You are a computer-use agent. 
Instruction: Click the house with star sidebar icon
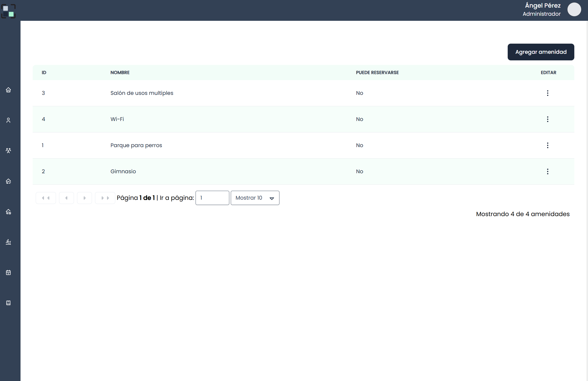pos(8,212)
